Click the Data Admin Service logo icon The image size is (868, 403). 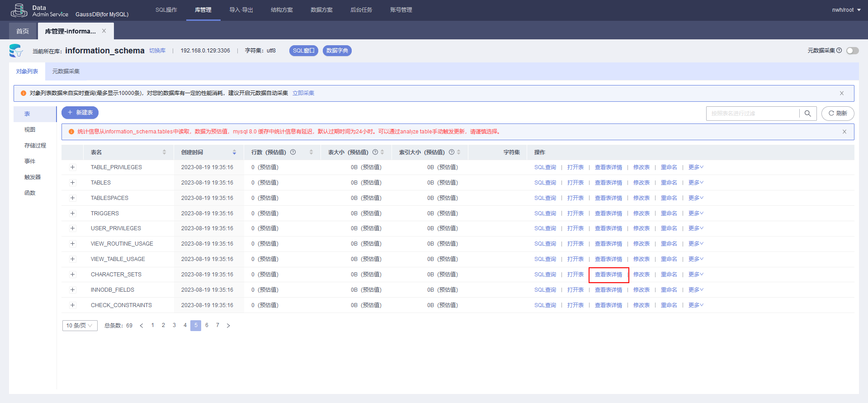click(x=19, y=10)
